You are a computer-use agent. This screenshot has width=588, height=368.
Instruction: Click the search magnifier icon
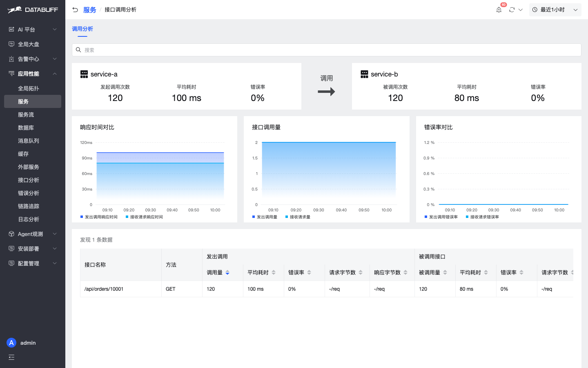[78, 50]
